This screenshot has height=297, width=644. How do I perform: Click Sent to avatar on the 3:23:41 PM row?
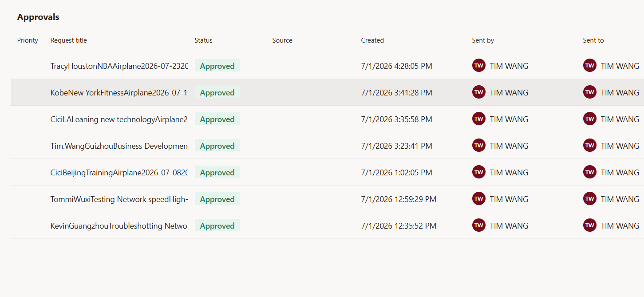(x=590, y=146)
